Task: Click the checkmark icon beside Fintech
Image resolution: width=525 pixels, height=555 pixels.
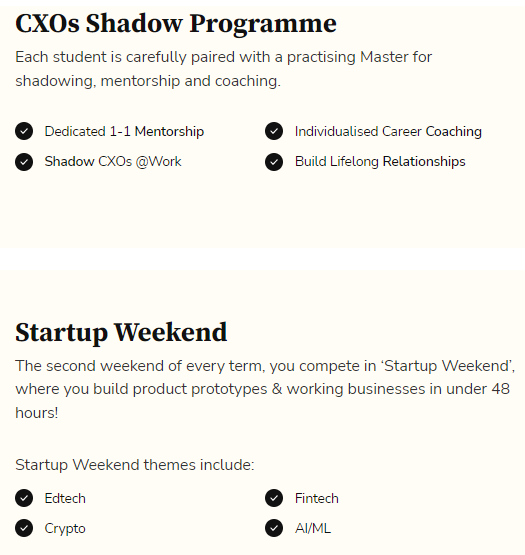Action: (274, 498)
